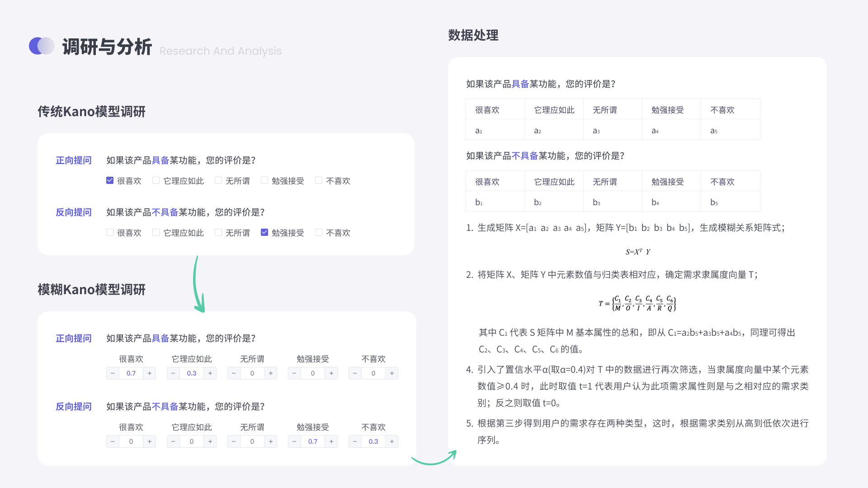Viewport: 868px width, 488px height.
Task: Tick 它理应如此 checkbox in traditional 正向提问
Action: pyautogui.click(x=156, y=181)
